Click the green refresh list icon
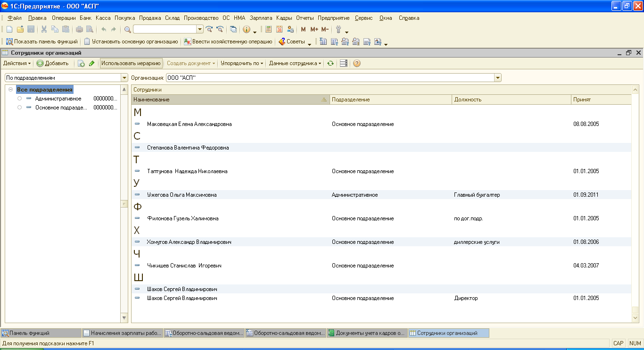Viewport: 644px width, 350px height. (330, 63)
